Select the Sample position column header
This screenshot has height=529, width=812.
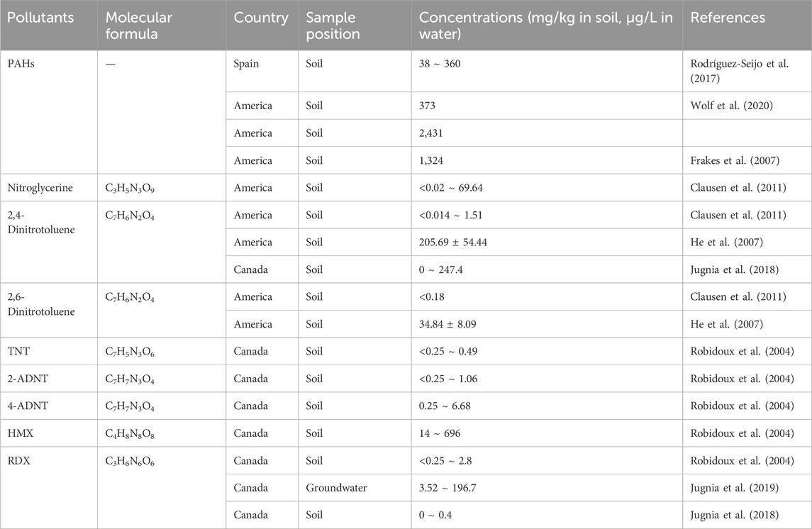[x=333, y=26]
